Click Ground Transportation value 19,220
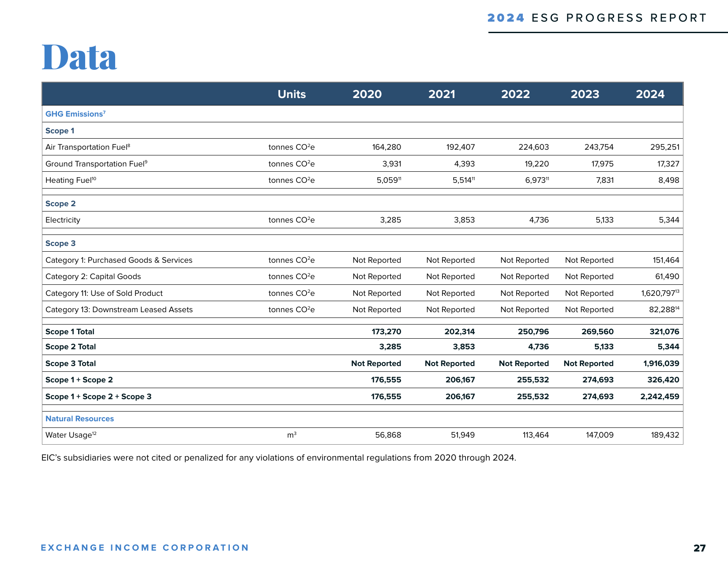Image resolution: width=728 pixels, height=563 pixels. tap(537, 164)
